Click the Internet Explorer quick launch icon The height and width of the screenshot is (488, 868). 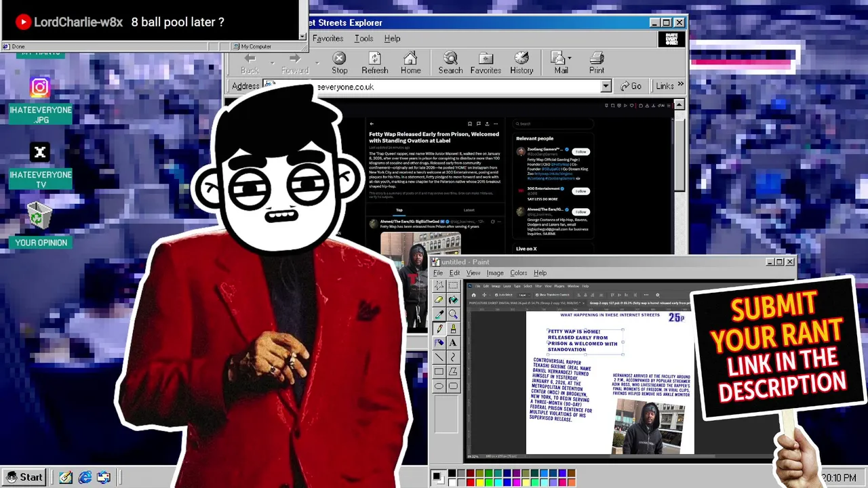coord(85,477)
